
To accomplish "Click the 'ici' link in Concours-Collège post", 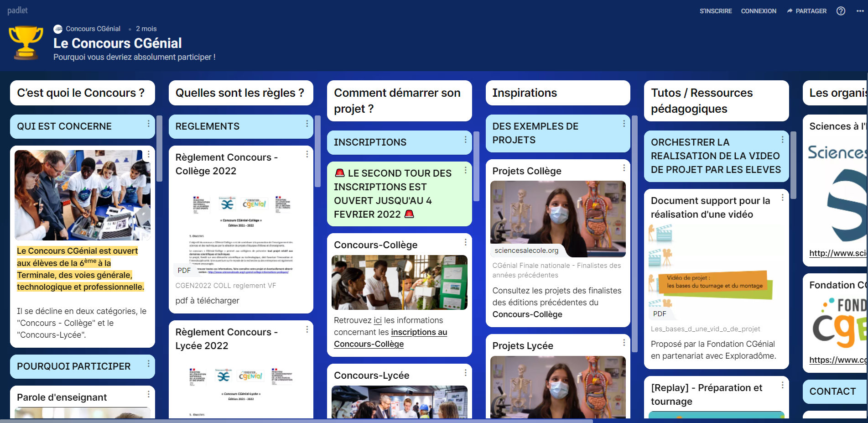I will (x=377, y=320).
